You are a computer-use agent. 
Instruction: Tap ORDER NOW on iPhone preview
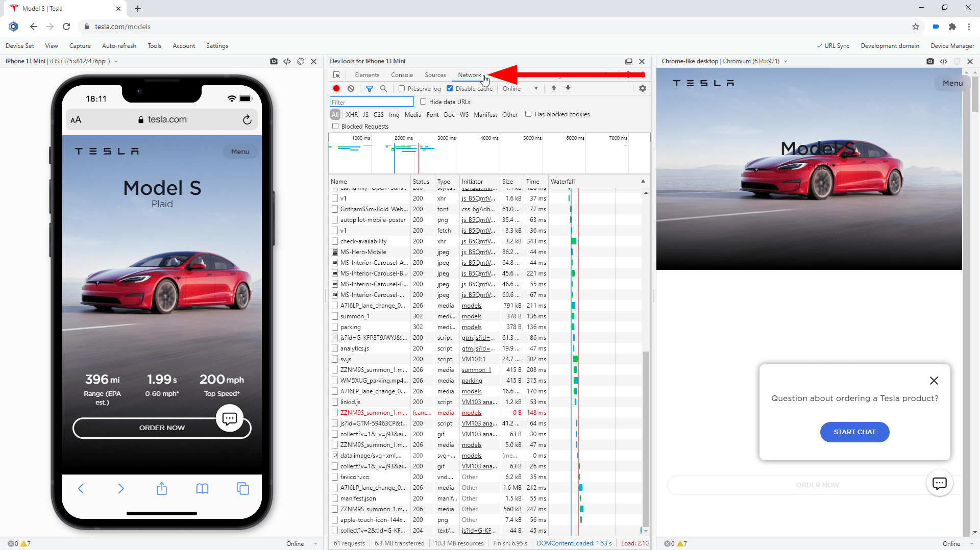pyautogui.click(x=162, y=428)
